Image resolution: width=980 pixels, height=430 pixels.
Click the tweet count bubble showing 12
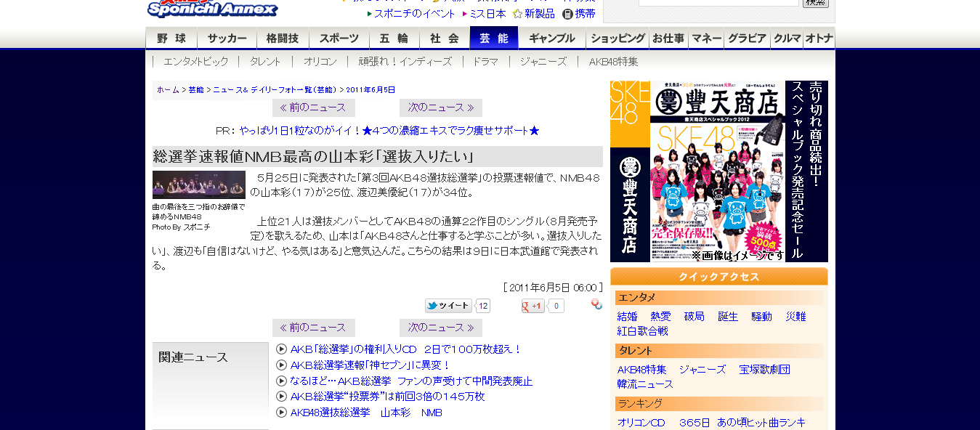(x=483, y=306)
